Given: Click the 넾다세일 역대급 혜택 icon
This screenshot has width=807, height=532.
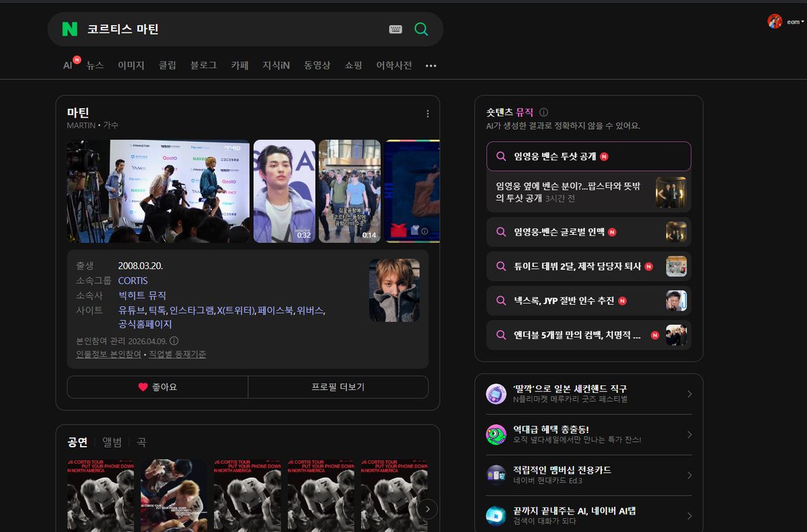Looking at the screenshot, I should pyautogui.click(x=496, y=434).
